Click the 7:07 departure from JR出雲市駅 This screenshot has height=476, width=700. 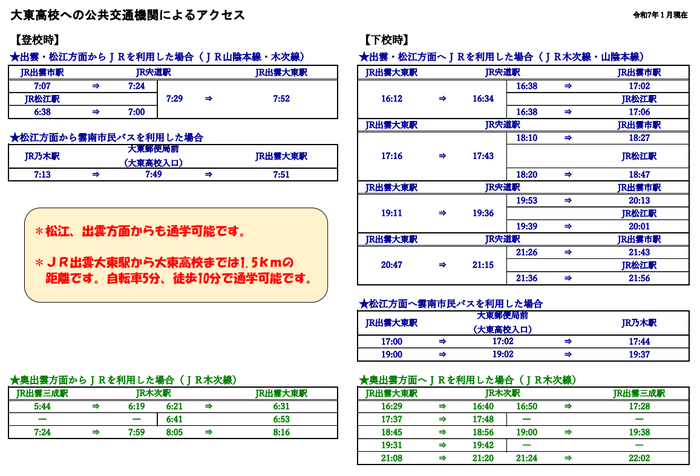tap(42, 86)
